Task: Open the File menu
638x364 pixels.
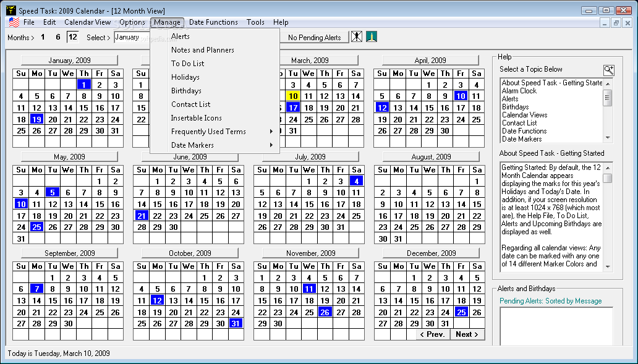Action: (28, 22)
